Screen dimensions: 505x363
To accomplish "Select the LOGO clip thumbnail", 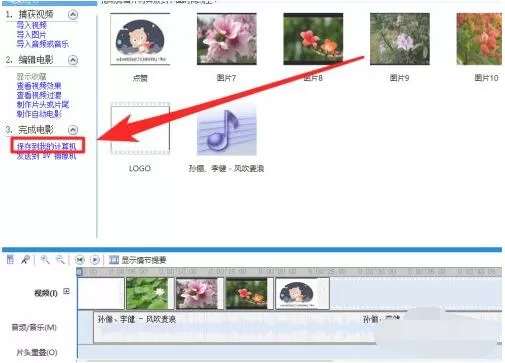I will [x=140, y=129].
